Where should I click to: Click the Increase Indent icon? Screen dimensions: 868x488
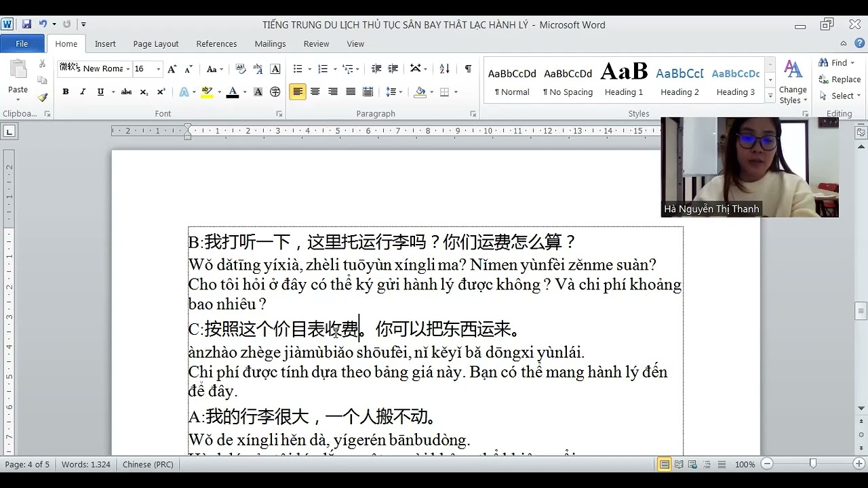coord(393,69)
